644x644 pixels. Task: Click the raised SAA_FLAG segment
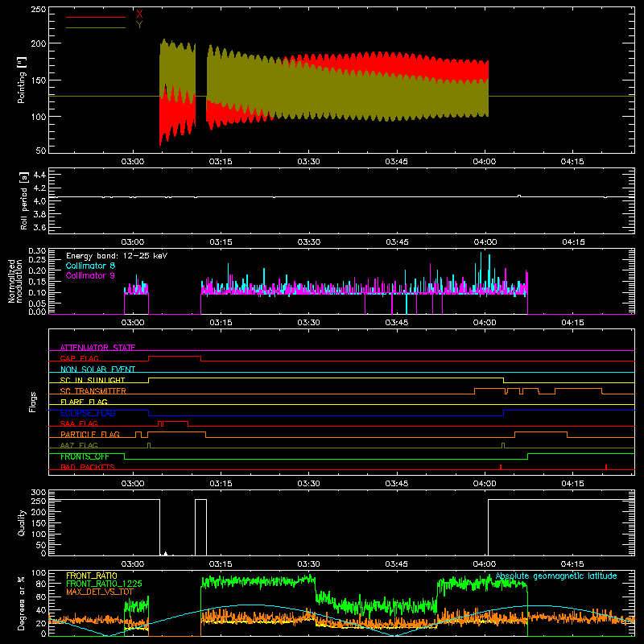click(175, 422)
